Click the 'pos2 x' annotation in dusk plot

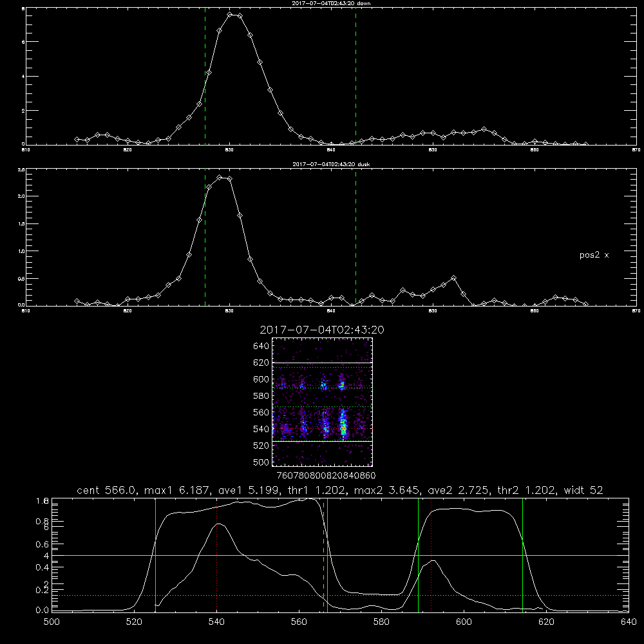click(594, 255)
